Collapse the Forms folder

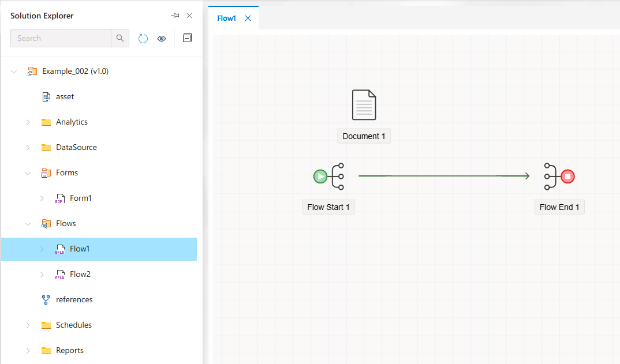(x=28, y=173)
